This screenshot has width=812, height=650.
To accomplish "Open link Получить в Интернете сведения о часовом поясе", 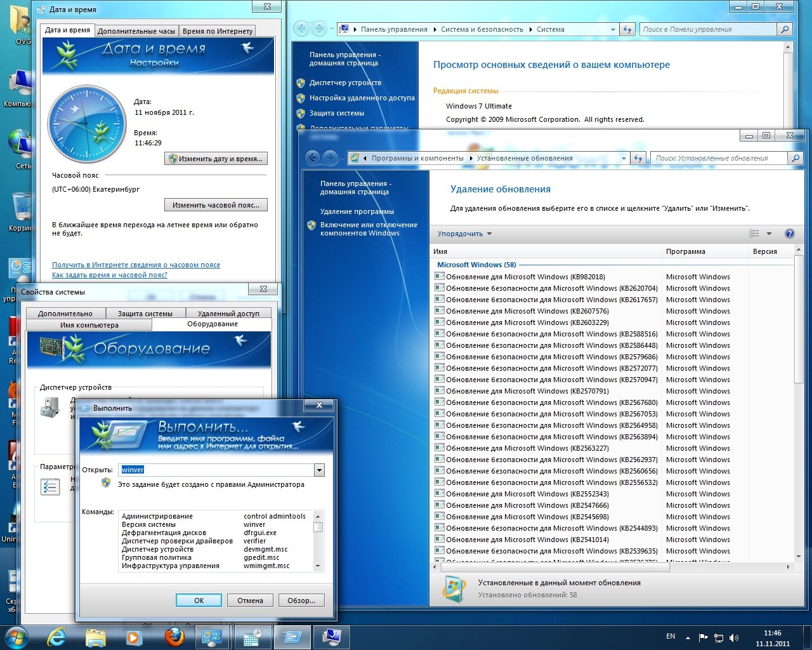I will (x=136, y=265).
